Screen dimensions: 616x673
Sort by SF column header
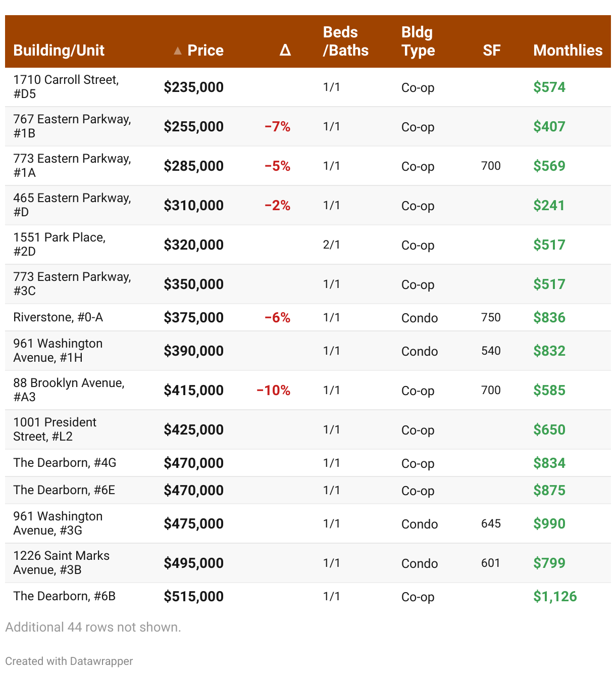click(x=491, y=51)
